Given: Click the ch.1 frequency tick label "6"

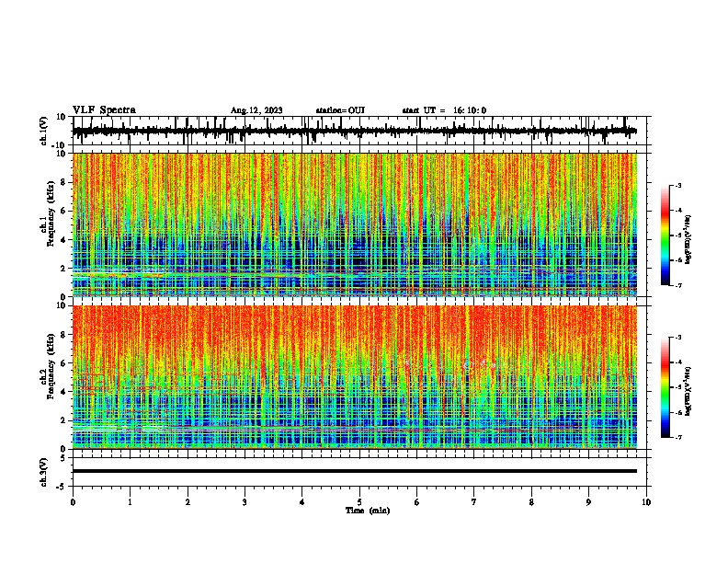Looking at the screenshot, I should point(64,211).
